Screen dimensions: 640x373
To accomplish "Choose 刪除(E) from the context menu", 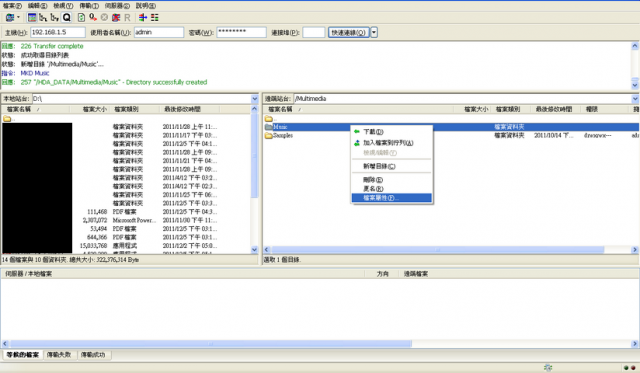I will [x=391, y=180].
